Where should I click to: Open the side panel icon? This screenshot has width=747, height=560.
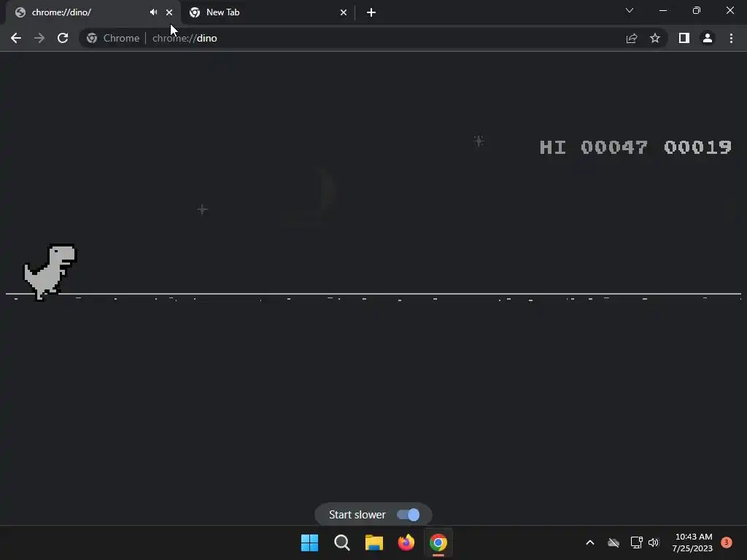[684, 38]
